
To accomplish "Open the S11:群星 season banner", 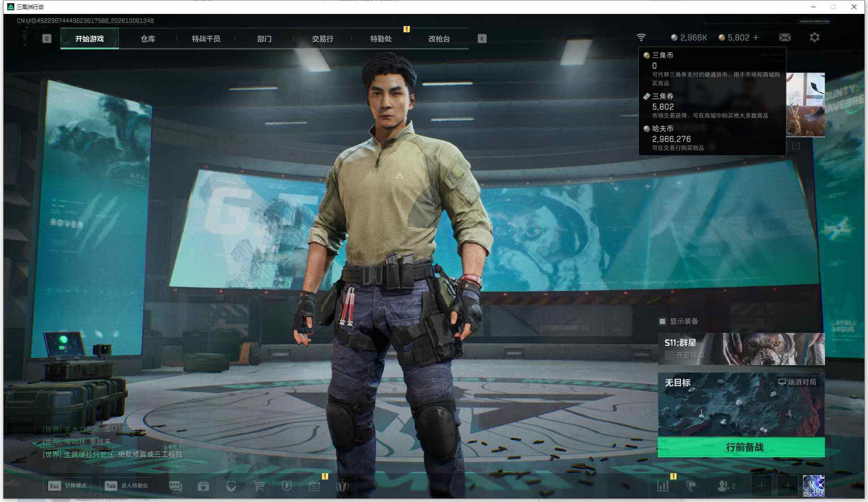I will [x=741, y=349].
